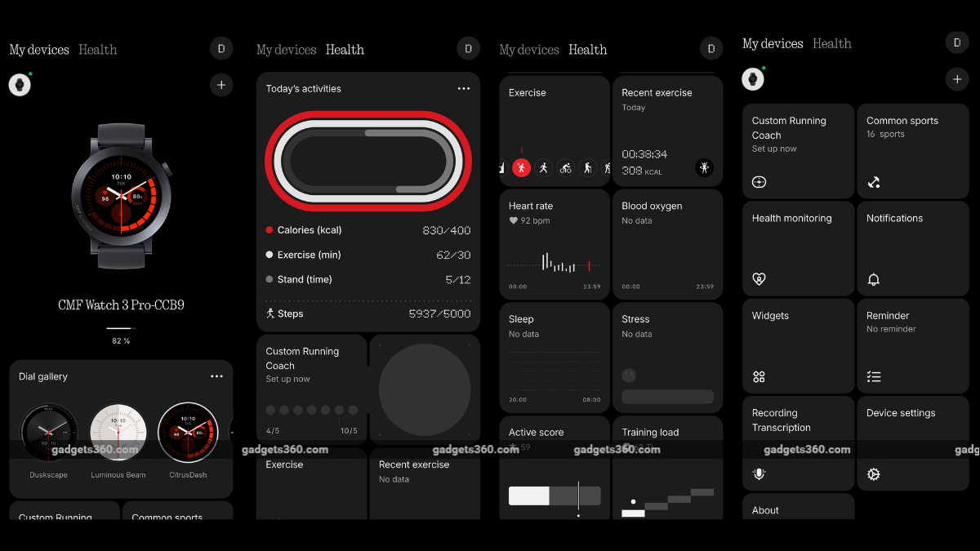Click the CMF Watch 3 Pro-CCB9 device name
This screenshot has height=551, width=980.
121,305
